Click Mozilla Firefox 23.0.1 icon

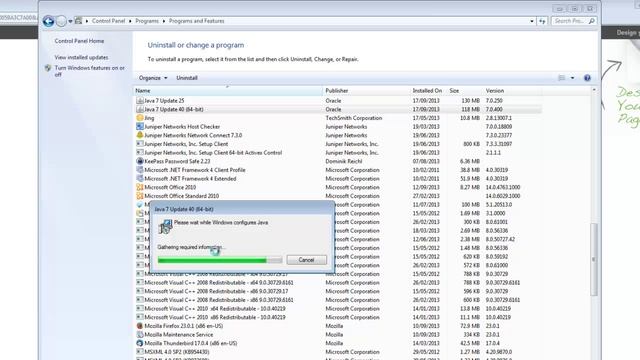tap(140, 326)
